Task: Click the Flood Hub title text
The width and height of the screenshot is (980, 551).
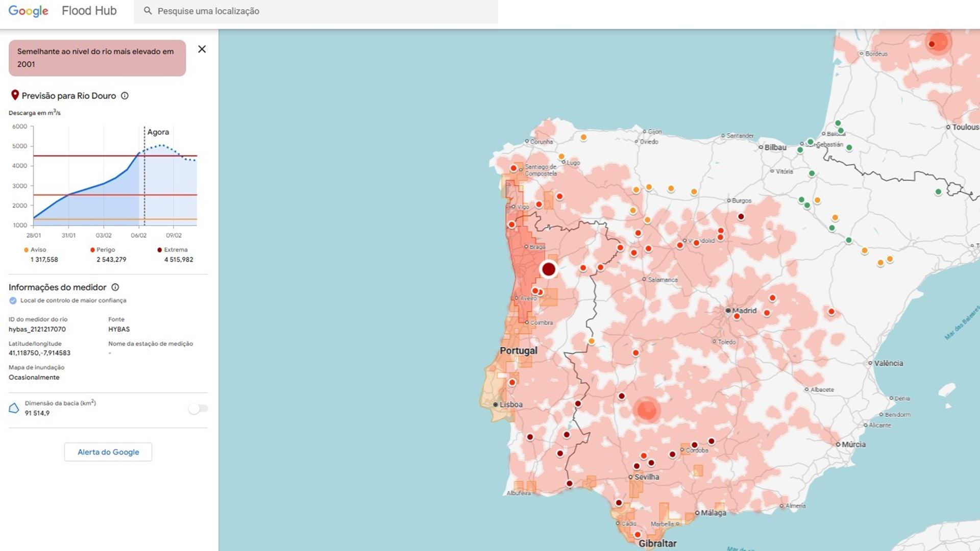Action: 89,11
